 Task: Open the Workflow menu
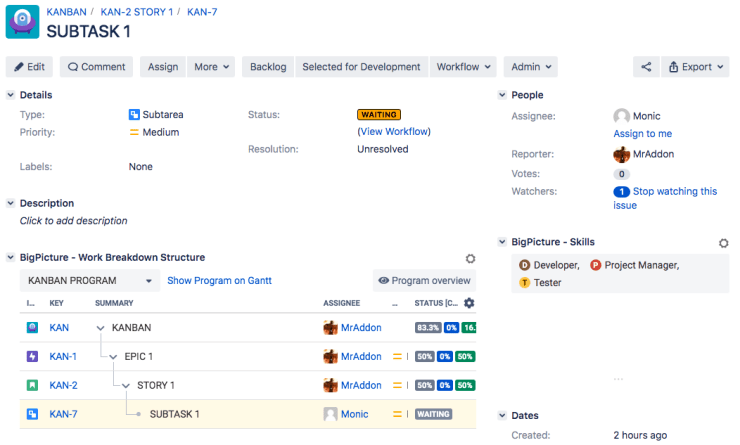click(x=463, y=67)
